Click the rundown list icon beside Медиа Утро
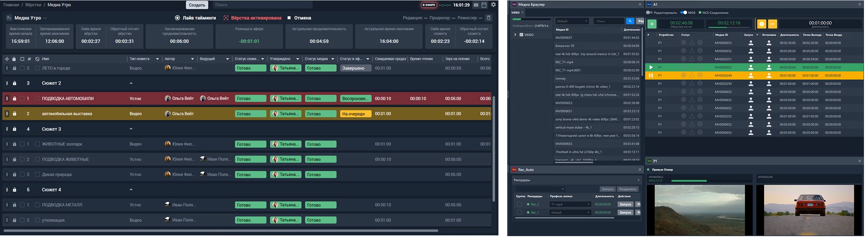 coord(9,18)
